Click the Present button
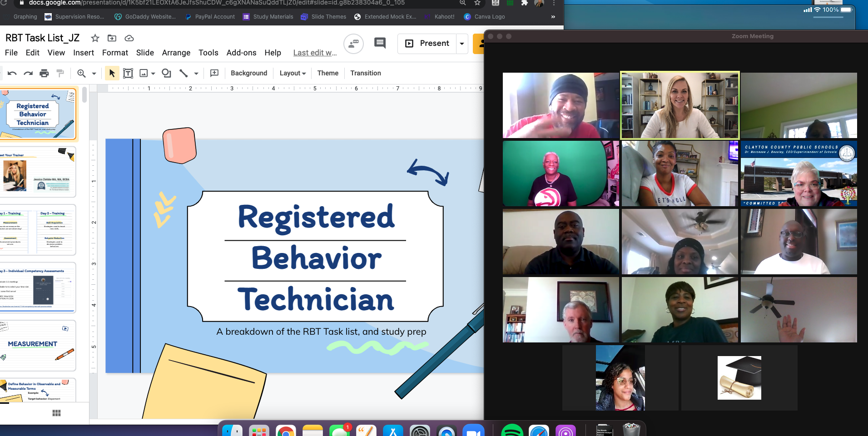 (x=427, y=44)
